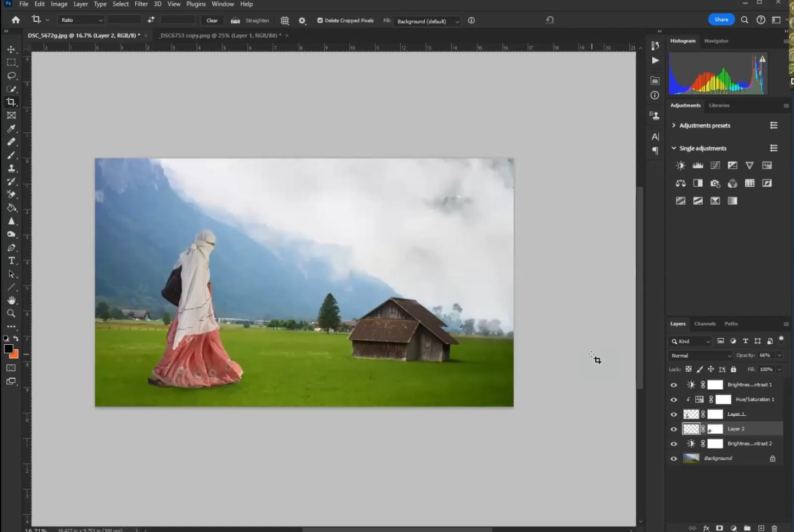Image resolution: width=794 pixels, height=532 pixels.
Task: Select the Horizontal Type tool
Action: point(11,261)
